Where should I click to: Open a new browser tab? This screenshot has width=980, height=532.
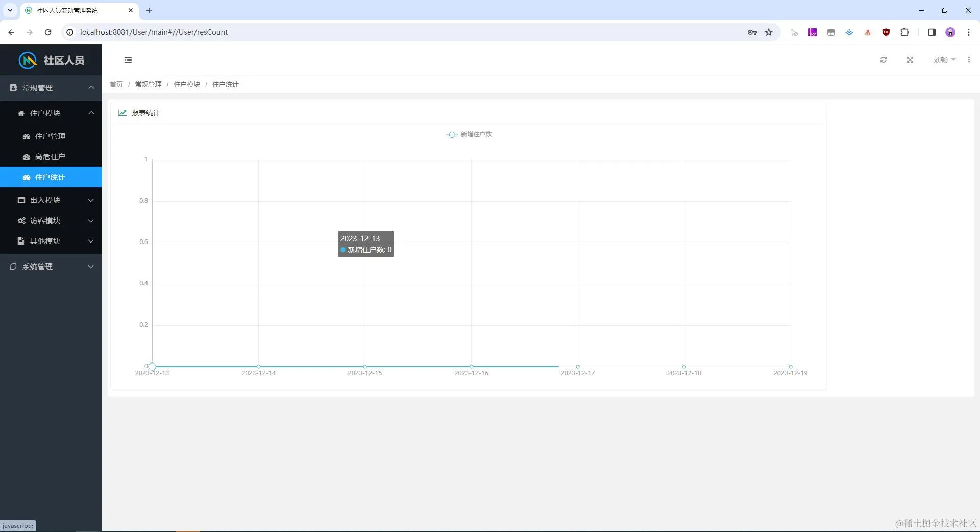[x=149, y=10]
